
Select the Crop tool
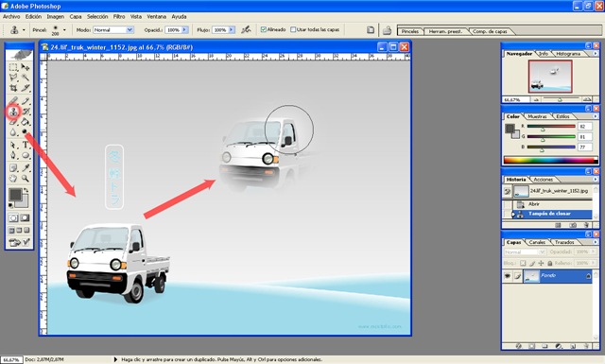[13, 88]
